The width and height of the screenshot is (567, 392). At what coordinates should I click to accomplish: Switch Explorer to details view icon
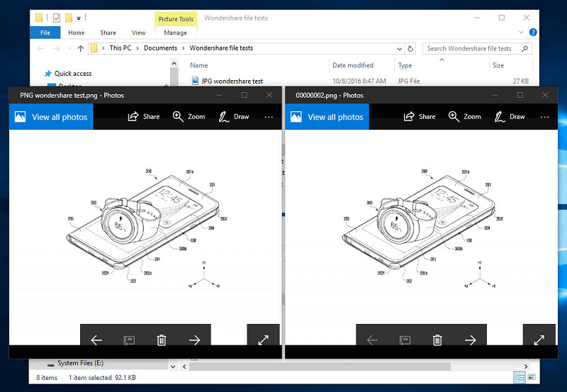(x=520, y=378)
